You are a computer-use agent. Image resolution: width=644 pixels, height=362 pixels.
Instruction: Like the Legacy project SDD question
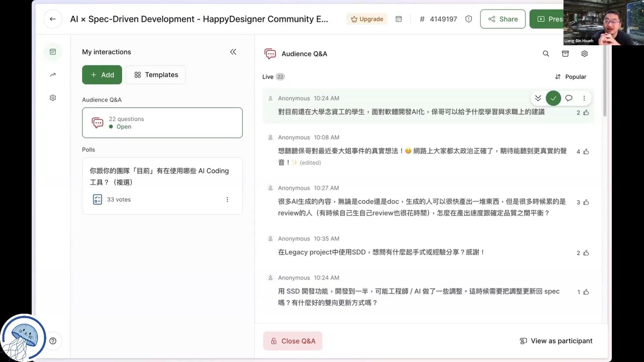[x=586, y=253]
